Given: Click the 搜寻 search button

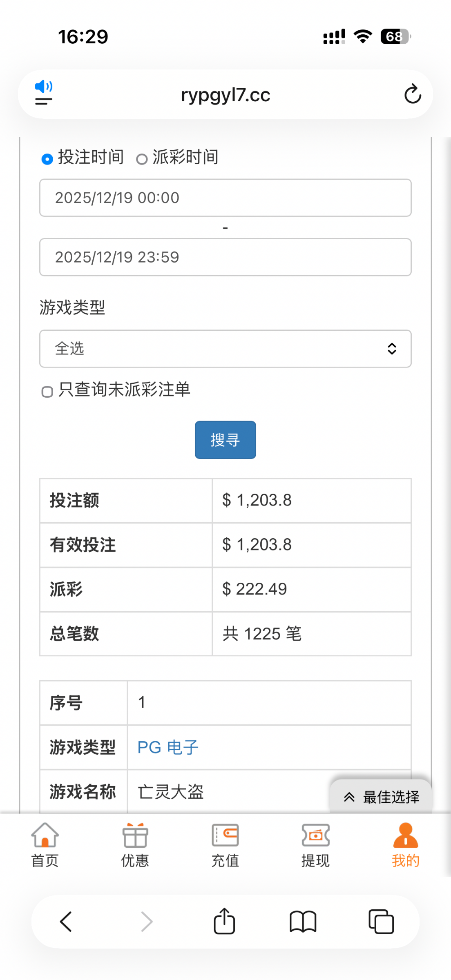Looking at the screenshot, I should [x=225, y=440].
